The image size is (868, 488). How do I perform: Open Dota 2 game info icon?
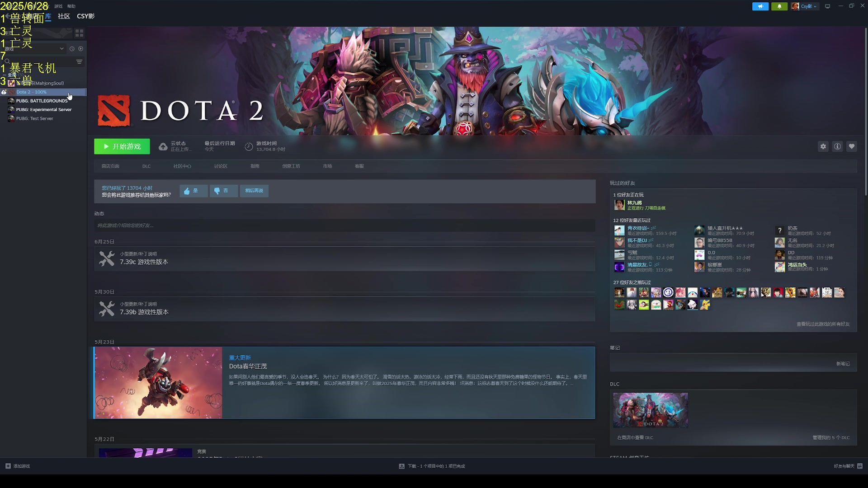click(x=837, y=146)
